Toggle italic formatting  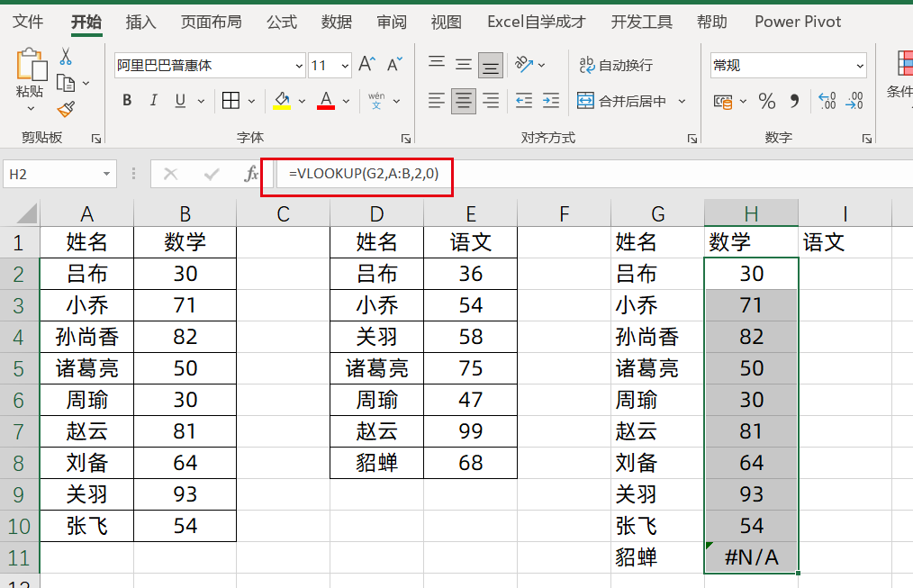coord(154,101)
